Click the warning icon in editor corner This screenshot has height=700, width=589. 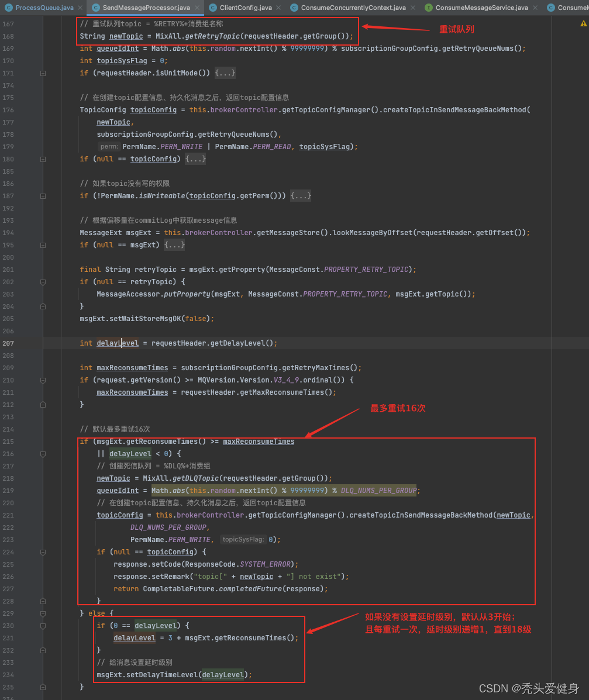click(x=583, y=23)
